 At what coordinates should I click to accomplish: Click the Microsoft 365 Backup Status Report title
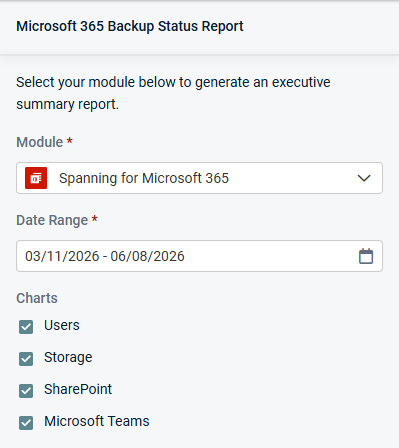click(x=130, y=27)
